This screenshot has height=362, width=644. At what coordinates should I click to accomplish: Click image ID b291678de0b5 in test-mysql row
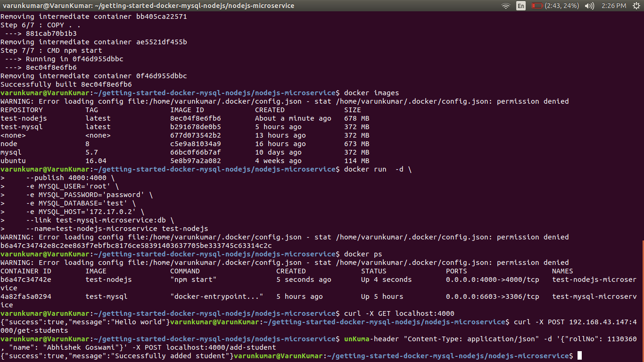(x=196, y=127)
